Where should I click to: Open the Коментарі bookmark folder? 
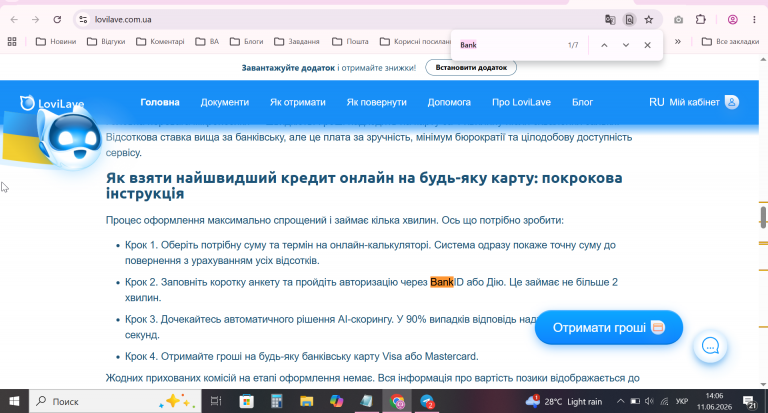click(160, 42)
